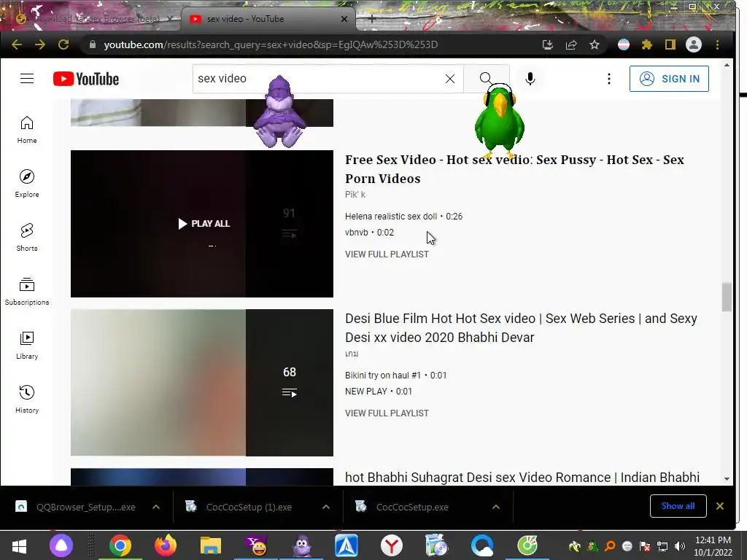747x560 pixels.
Task: Click the install app icon in the address bar
Action: tap(548, 44)
